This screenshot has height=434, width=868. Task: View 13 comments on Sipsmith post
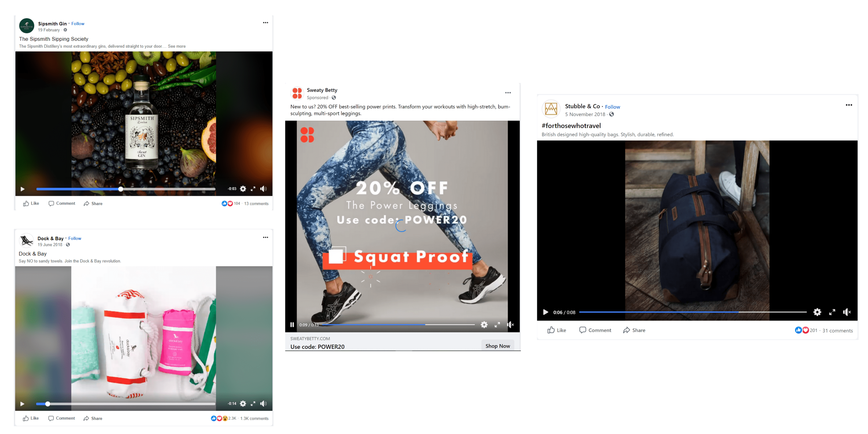pyautogui.click(x=256, y=203)
